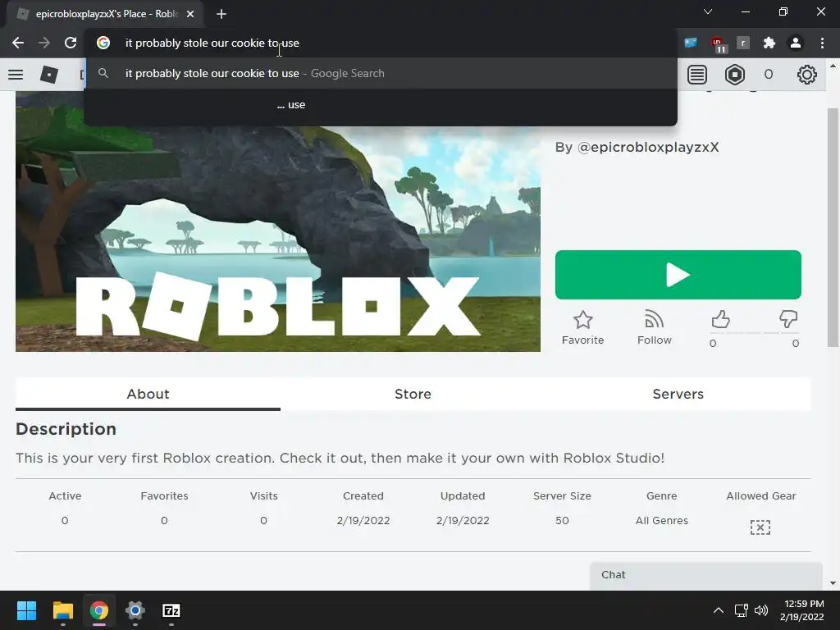Open the Robux hexagon icon
The image size is (840, 630).
(734, 75)
